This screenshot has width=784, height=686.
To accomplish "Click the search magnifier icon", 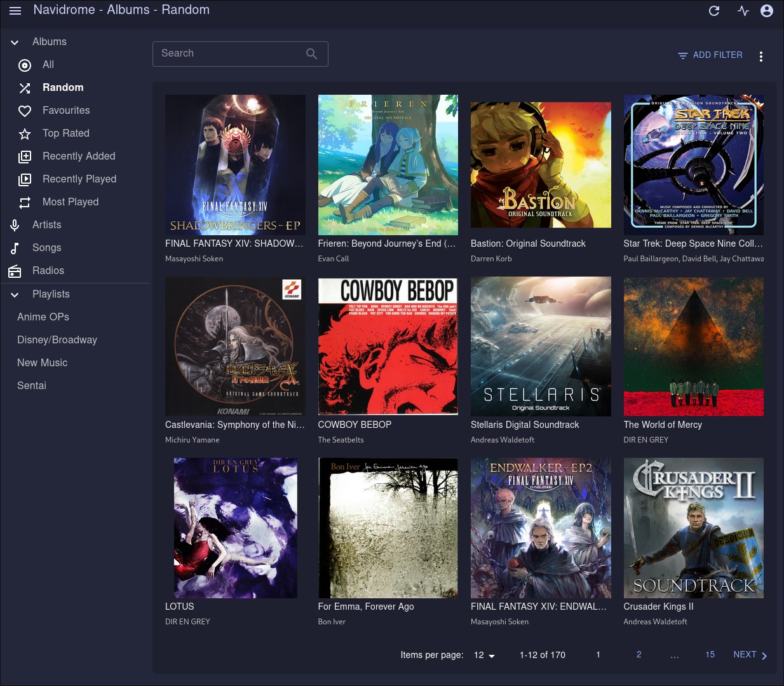I will [x=311, y=54].
